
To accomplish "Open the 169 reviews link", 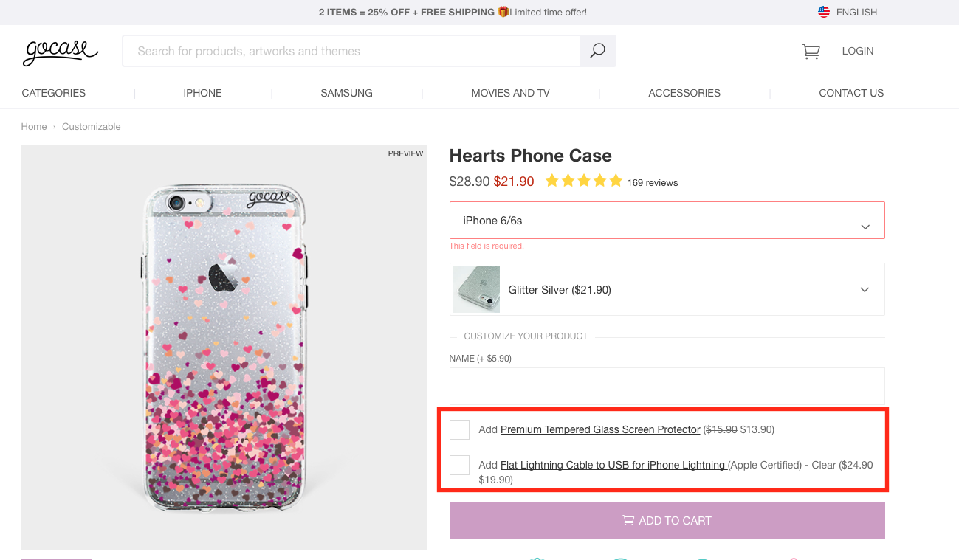I will (652, 182).
